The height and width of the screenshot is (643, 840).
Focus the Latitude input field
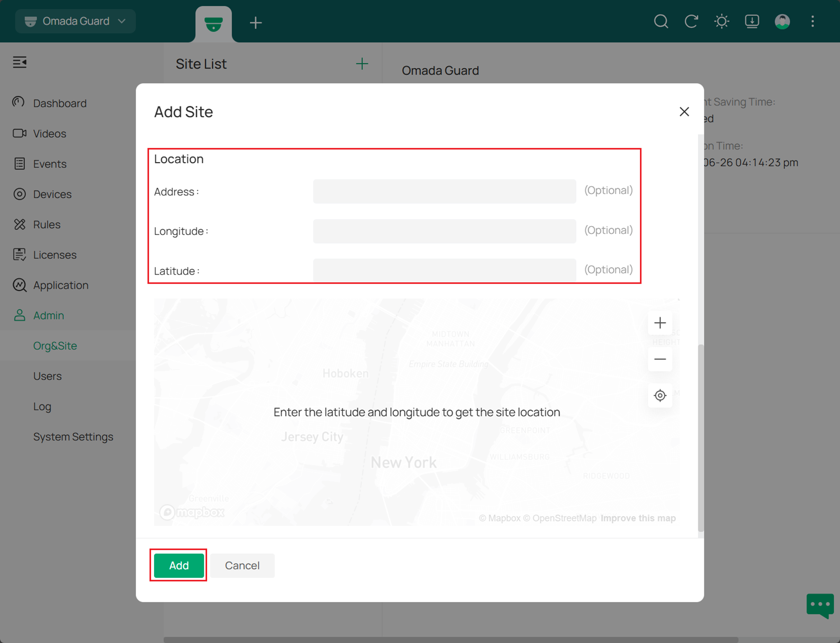444,271
